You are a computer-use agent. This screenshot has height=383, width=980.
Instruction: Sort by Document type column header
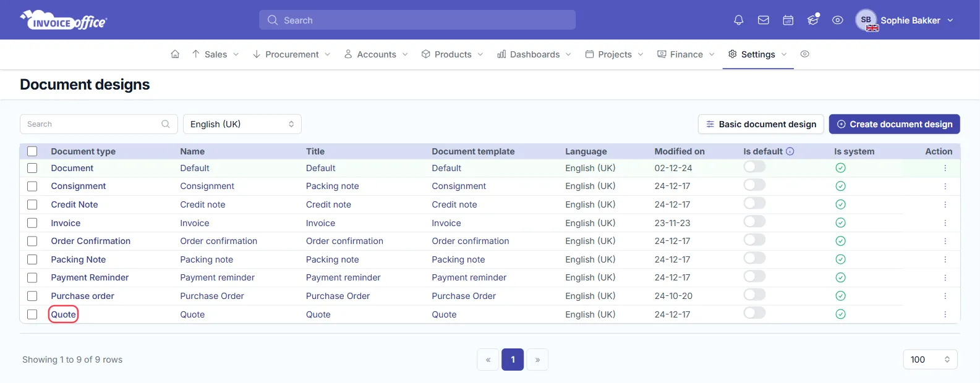[83, 151]
